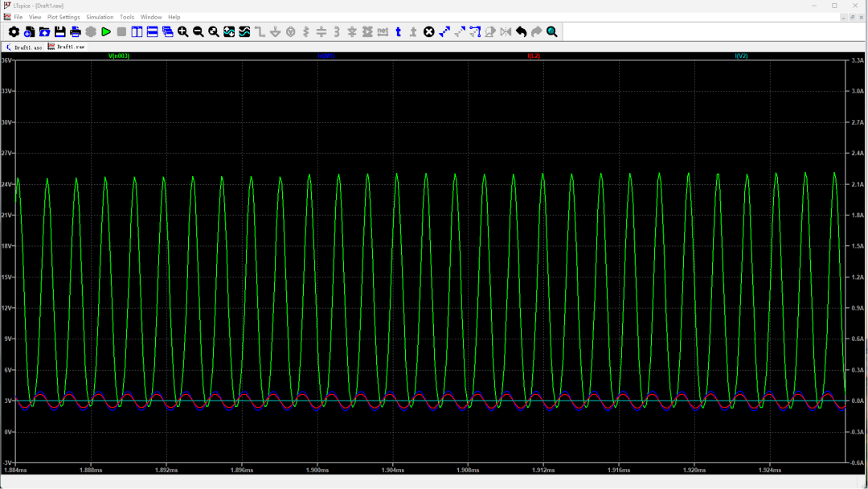This screenshot has height=489, width=868.
Task: Select the blue move tool
Action: [444, 32]
